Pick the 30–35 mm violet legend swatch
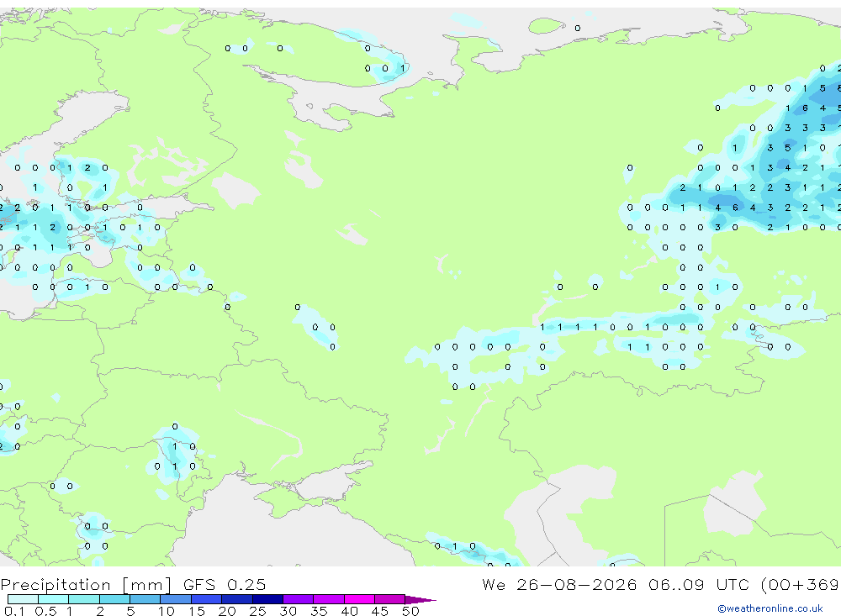The width and height of the screenshot is (841, 616). point(298,599)
